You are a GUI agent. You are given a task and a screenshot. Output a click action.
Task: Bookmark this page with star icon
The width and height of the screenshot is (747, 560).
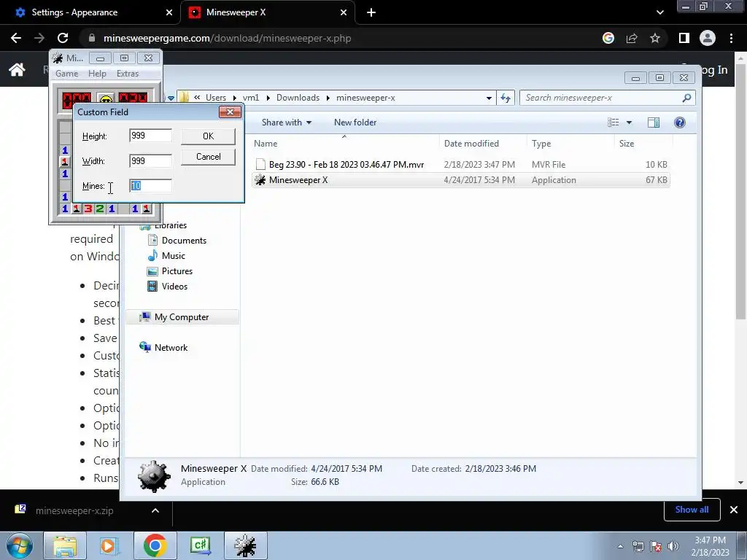[655, 38]
